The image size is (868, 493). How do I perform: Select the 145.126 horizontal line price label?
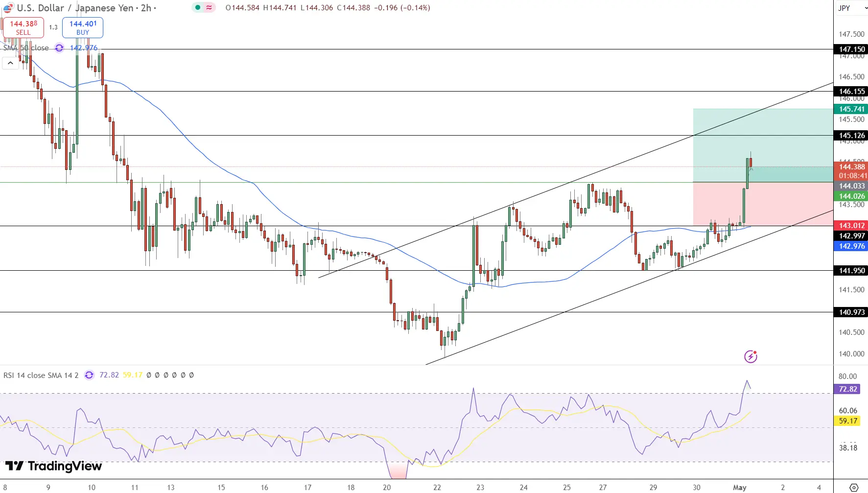[x=851, y=136]
